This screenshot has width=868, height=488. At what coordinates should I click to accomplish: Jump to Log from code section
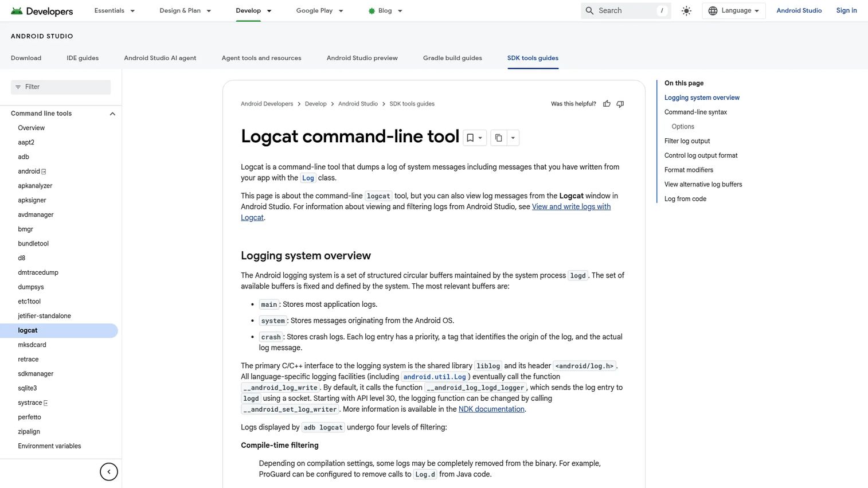[x=685, y=199]
